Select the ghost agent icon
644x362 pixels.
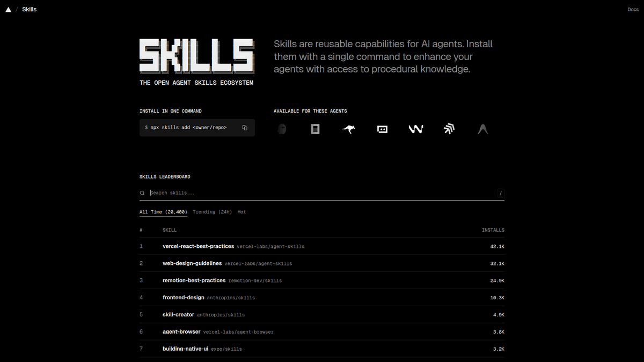(281, 129)
